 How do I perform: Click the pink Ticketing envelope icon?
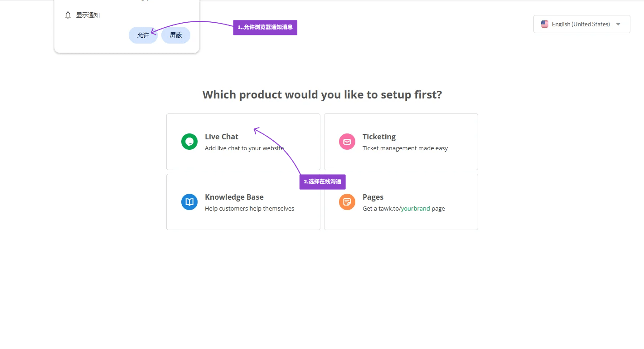(347, 142)
